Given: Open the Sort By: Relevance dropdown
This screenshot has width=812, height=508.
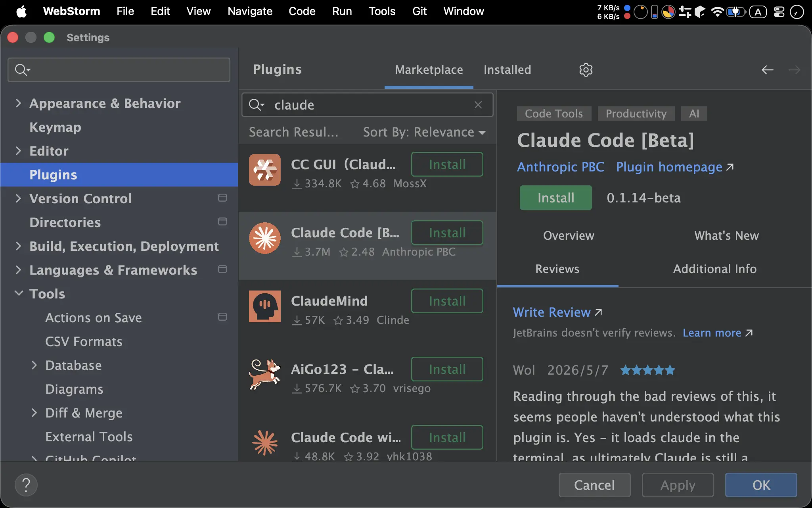Looking at the screenshot, I should pyautogui.click(x=424, y=132).
